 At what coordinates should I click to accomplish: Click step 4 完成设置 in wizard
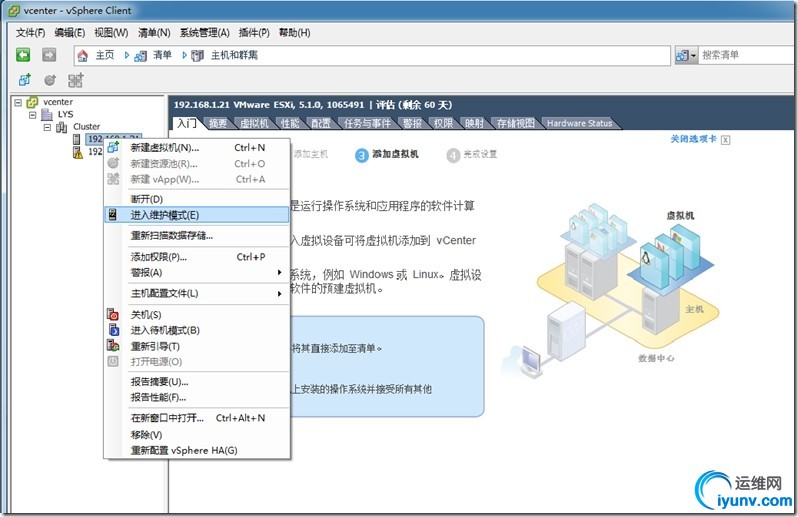pyautogui.click(x=472, y=155)
